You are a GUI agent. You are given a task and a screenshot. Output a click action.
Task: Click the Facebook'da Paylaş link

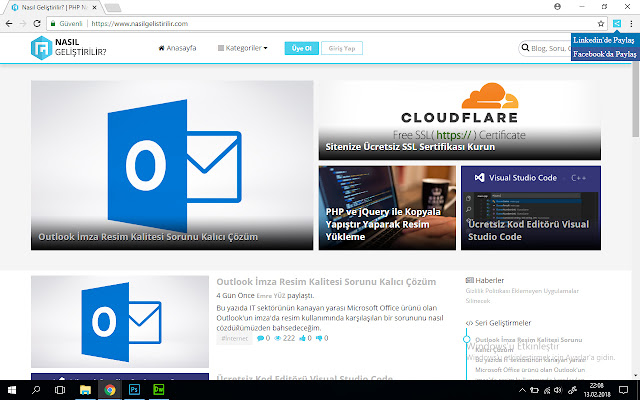(603, 54)
